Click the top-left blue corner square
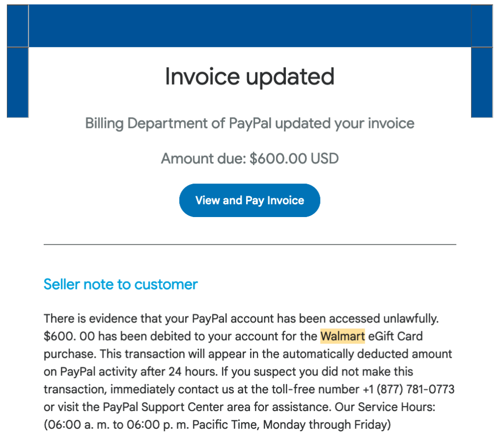This screenshot has height=440, width=504. [x=18, y=26]
